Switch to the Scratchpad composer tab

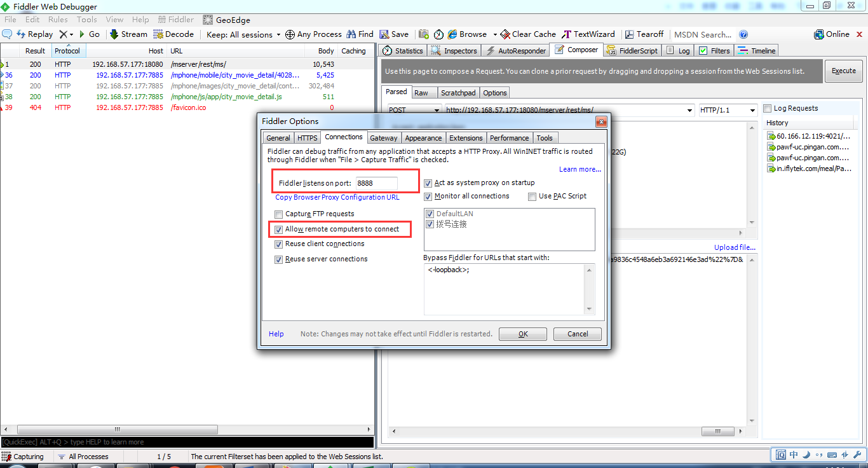[458, 93]
